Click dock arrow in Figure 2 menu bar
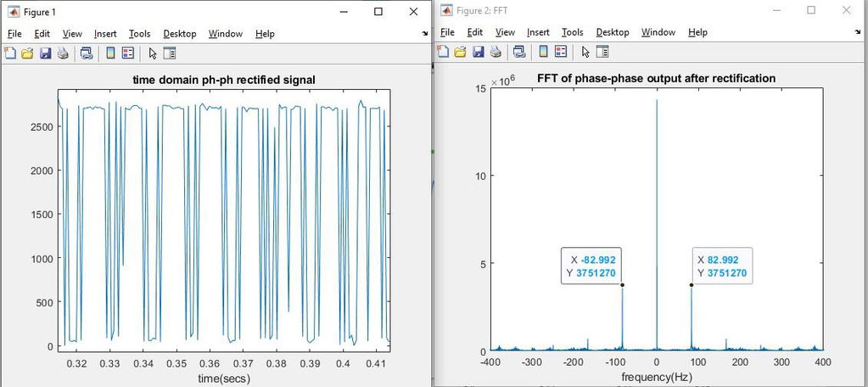The width and height of the screenshot is (868, 387). coord(858,32)
